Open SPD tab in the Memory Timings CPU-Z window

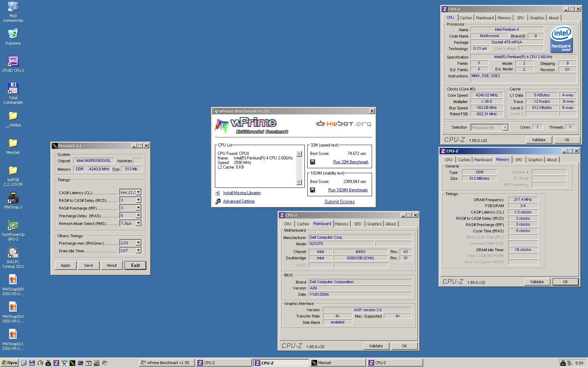pyautogui.click(x=518, y=160)
